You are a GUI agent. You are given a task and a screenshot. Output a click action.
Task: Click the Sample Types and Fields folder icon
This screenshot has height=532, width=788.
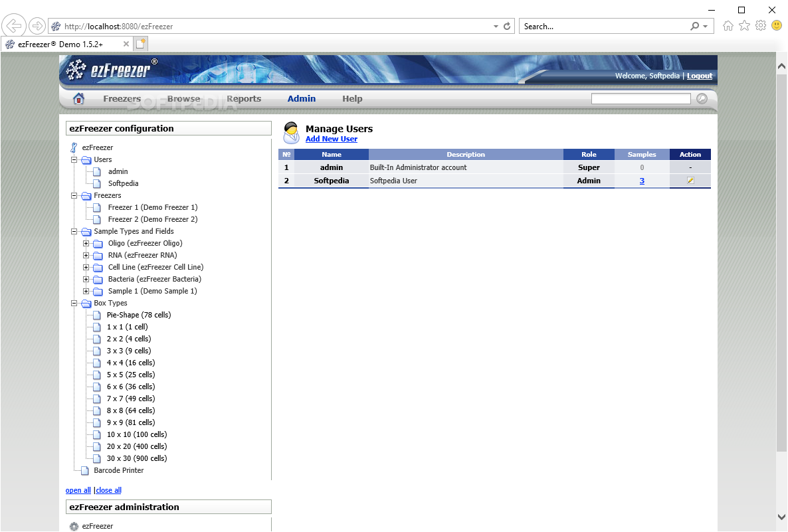click(86, 232)
